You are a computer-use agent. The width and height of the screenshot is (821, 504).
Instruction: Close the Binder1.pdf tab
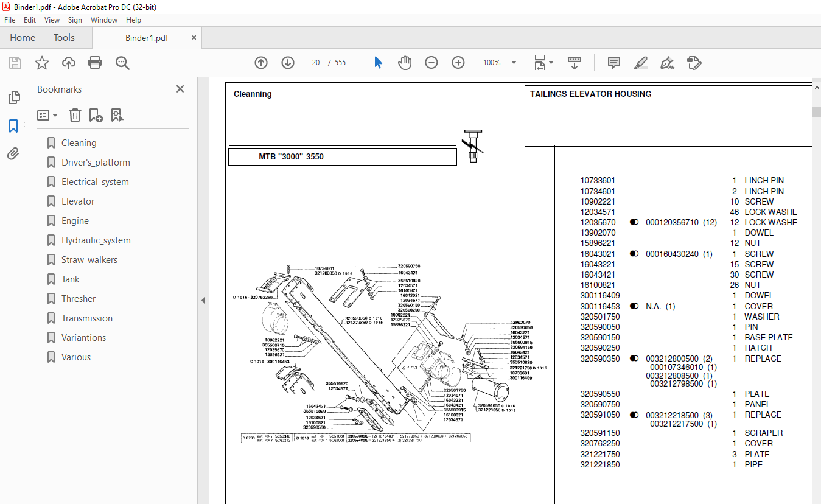coord(194,38)
